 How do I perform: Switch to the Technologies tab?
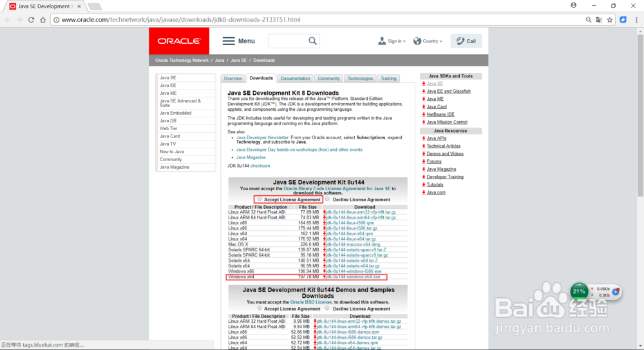pos(360,78)
